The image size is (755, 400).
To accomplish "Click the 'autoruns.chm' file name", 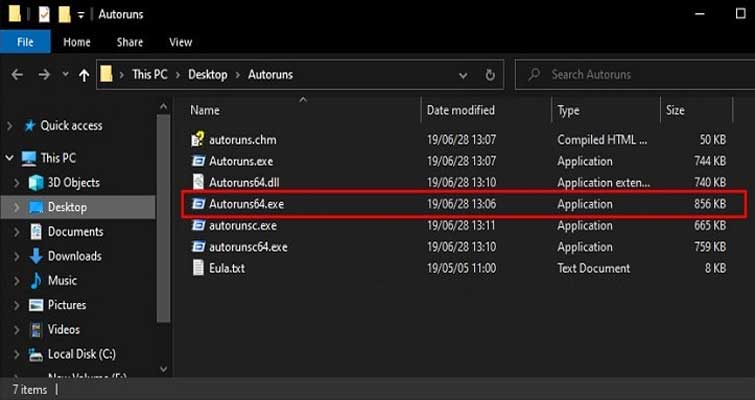I will (243, 140).
